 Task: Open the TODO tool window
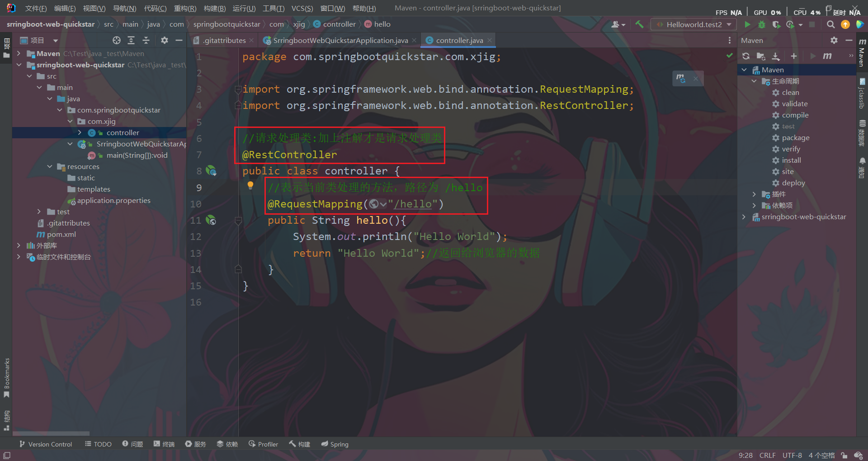tap(98, 444)
